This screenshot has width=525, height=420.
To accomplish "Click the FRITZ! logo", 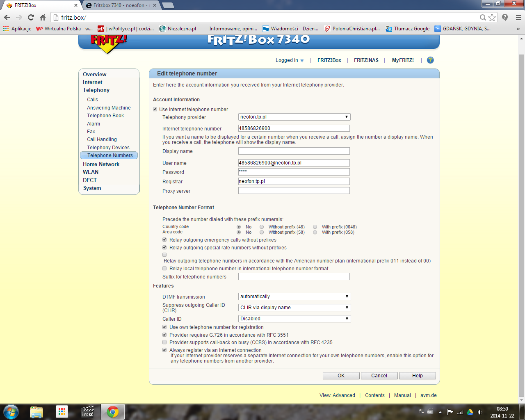I will click(x=108, y=44).
